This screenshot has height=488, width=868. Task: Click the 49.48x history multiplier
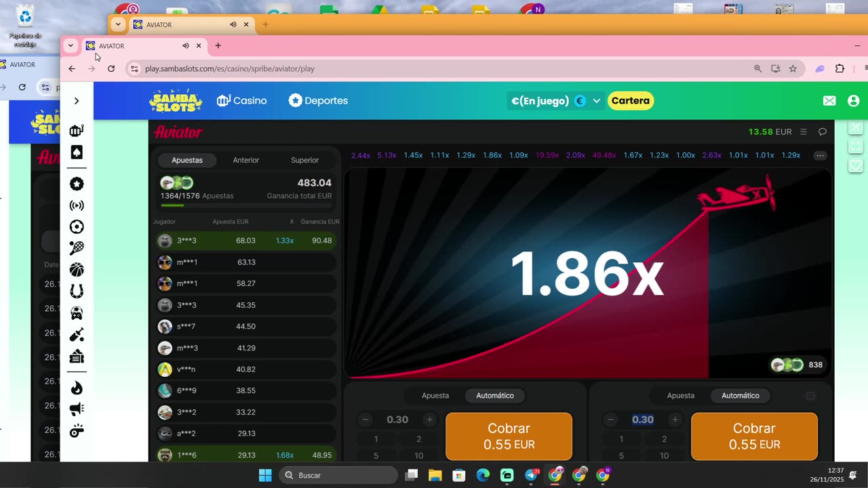604,155
